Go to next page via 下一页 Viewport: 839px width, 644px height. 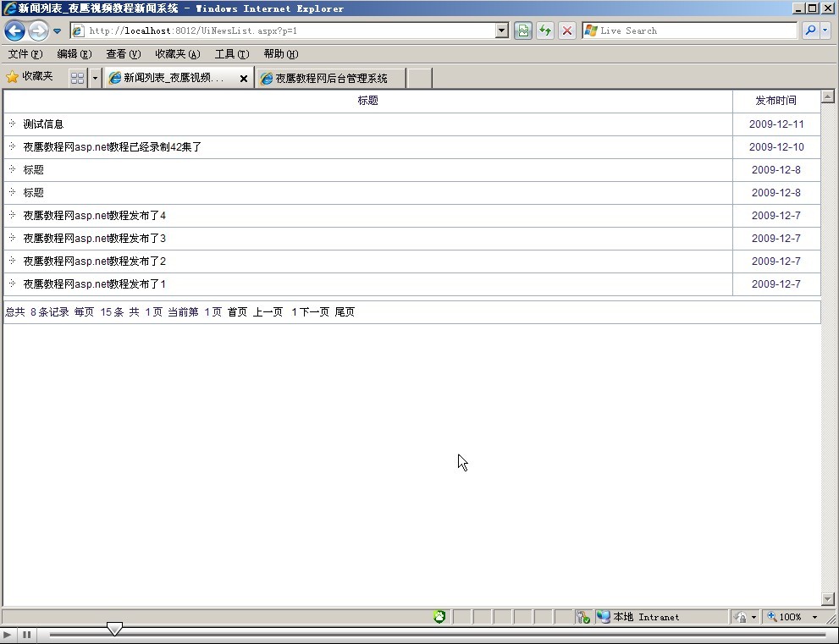coord(312,312)
